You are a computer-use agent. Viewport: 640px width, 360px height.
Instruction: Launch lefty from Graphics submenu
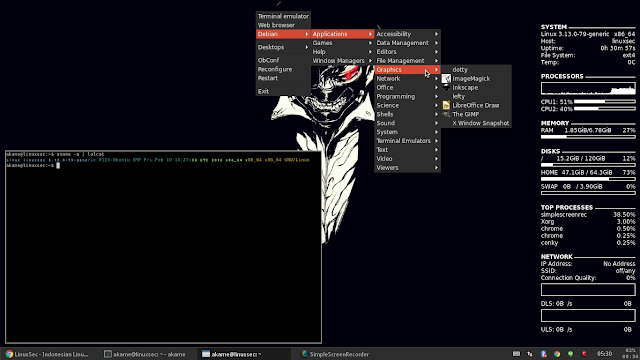[x=476, y=96]
